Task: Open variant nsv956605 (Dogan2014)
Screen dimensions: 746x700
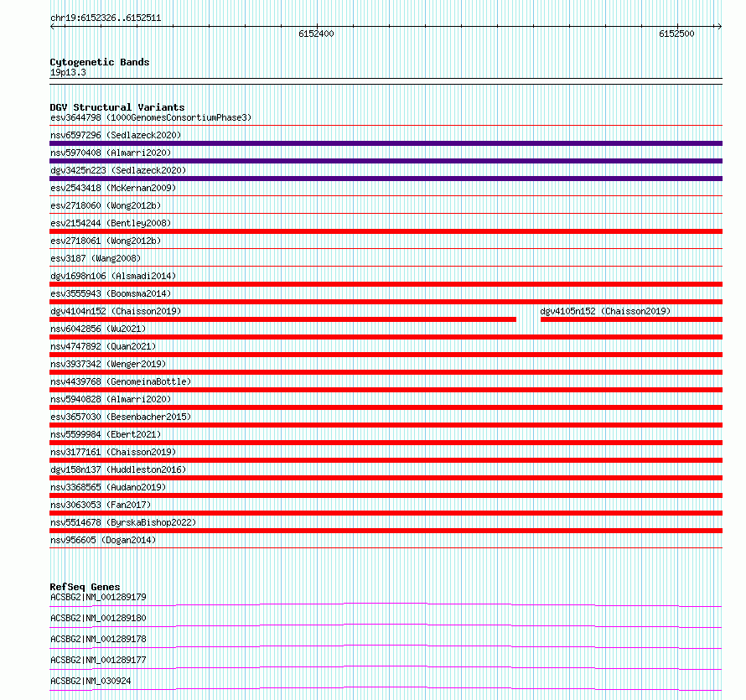Action: (103, 540)
